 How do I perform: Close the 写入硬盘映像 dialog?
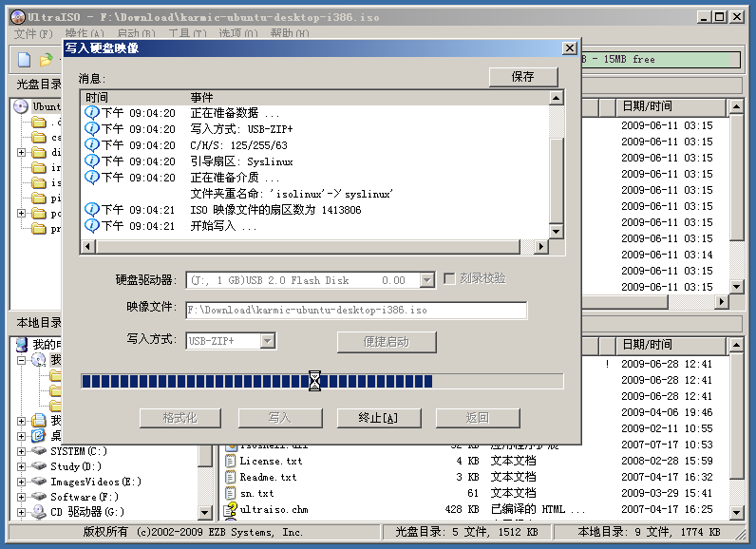click(570, 48)
